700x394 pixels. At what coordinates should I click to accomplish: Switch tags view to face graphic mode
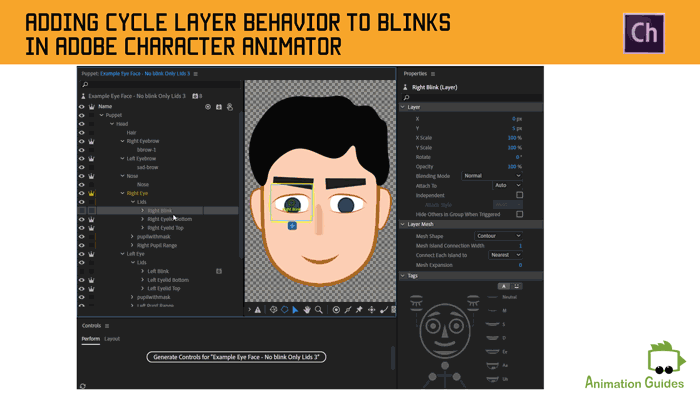click(517, 286)
